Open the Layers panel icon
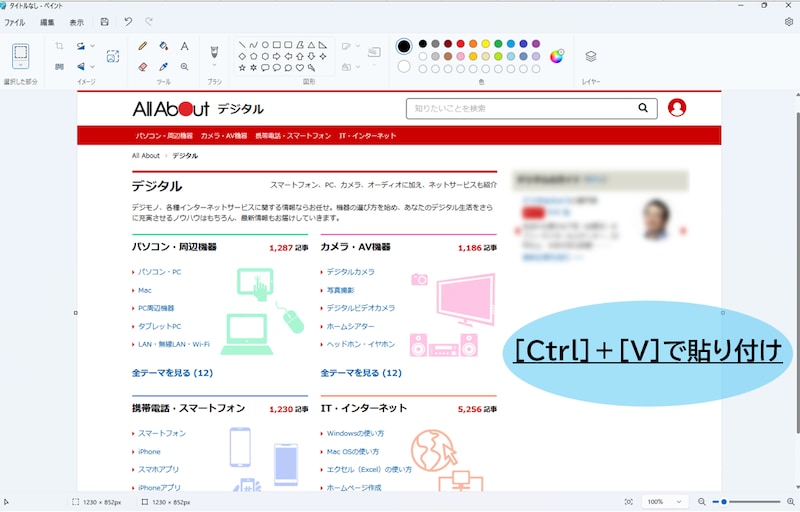The image size is (800, 512). [x=591, y=56]
